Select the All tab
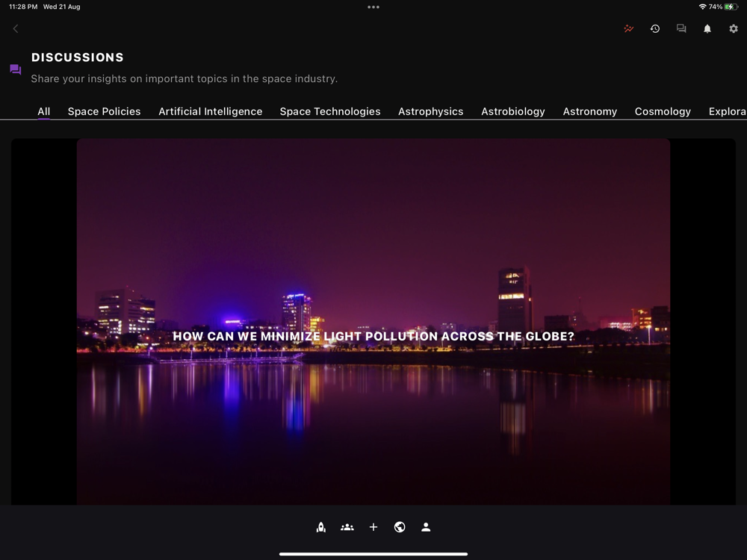 tap(44, 111)
